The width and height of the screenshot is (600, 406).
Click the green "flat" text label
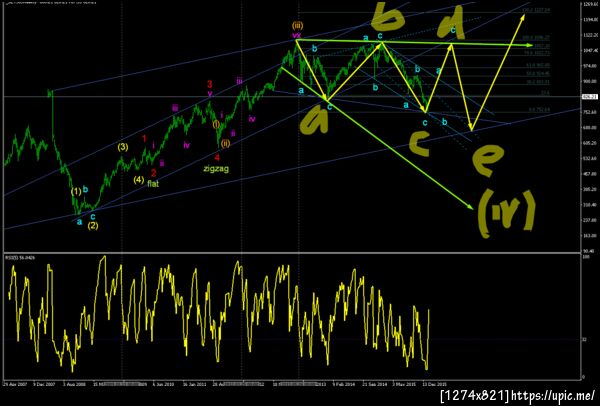tap(153, 183)
